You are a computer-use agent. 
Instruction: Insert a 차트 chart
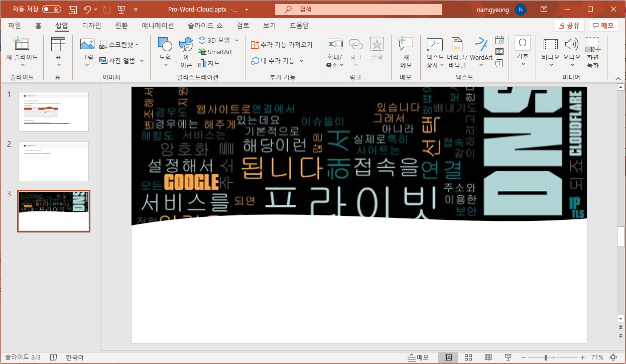pyautogui.click(x=209, y=63)
